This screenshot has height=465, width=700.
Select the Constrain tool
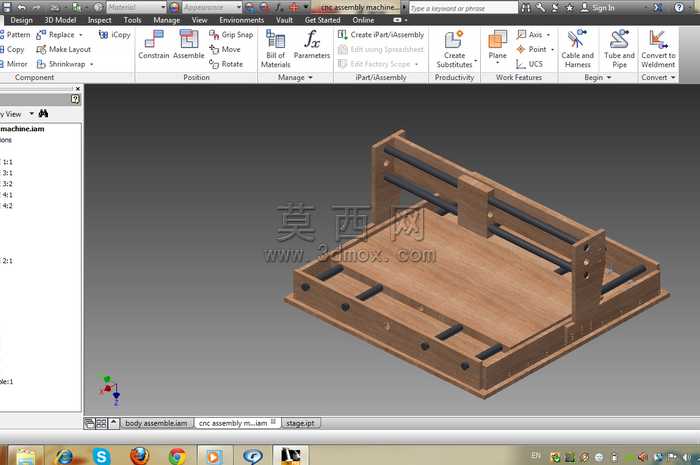point(154,45)
